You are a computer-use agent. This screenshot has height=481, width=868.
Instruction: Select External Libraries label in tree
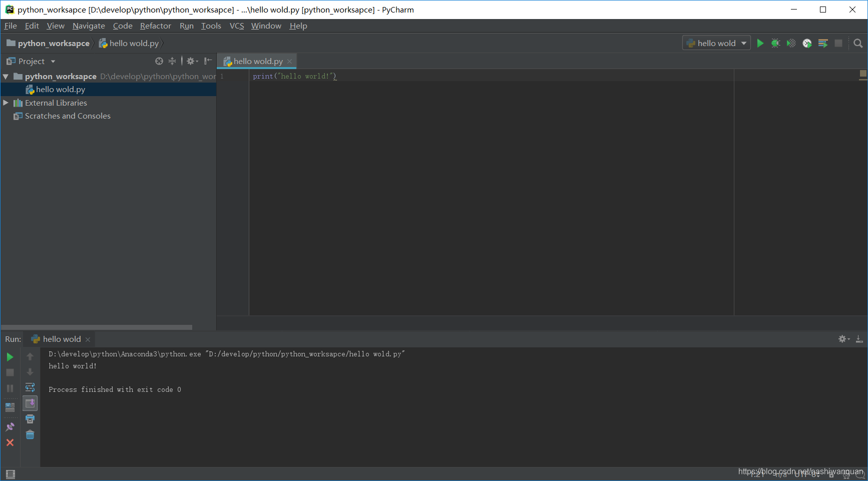tap(56, 103)
